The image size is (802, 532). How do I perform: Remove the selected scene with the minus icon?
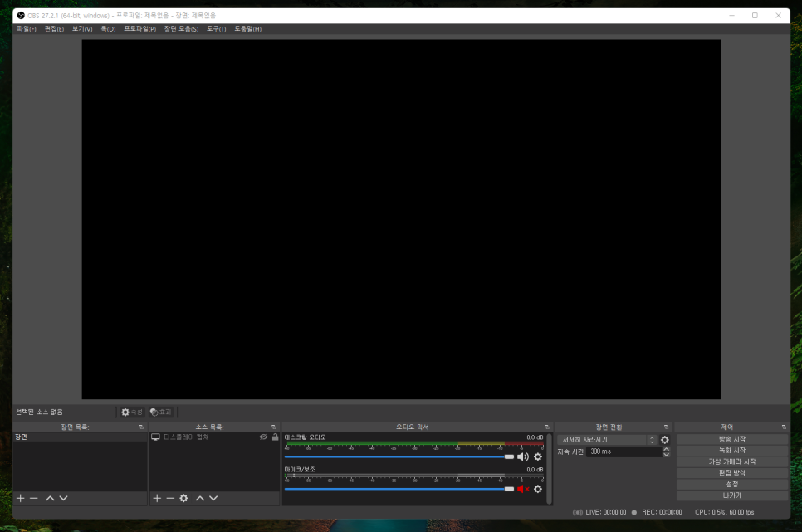pyautogui.click(x=34, y=498)
